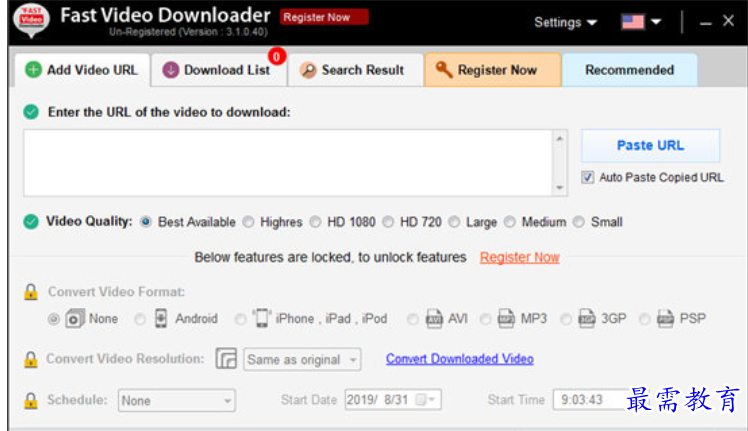Open the Settings dropdown menu
The width and height of the screenshot is (748, 431).
(x=565, y=22)
